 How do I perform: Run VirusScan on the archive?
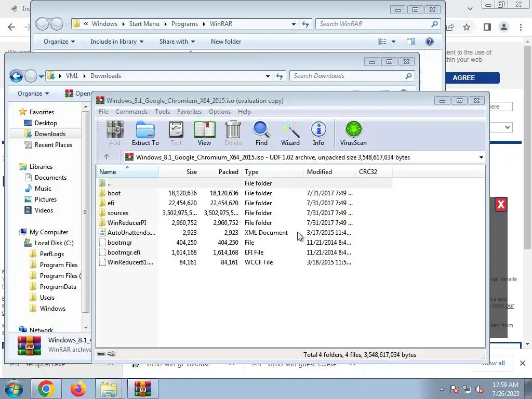click(x=353, y=133)
